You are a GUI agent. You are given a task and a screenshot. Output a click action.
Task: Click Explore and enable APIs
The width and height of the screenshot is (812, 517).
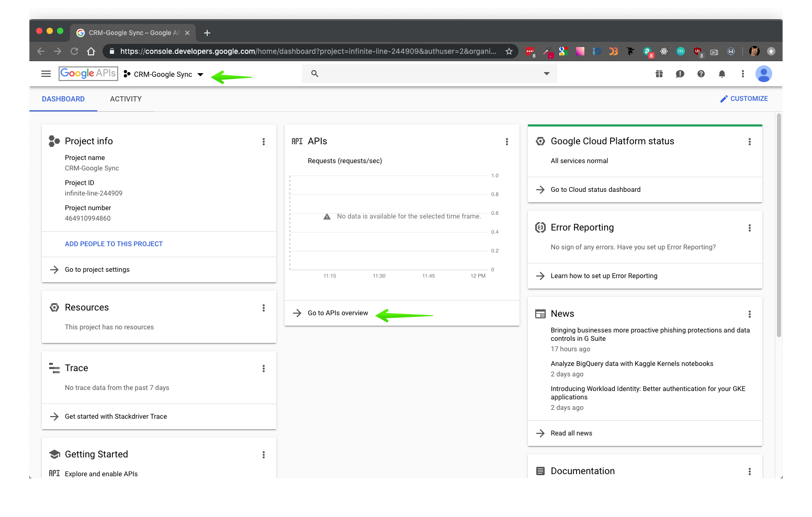pos(101,474)
